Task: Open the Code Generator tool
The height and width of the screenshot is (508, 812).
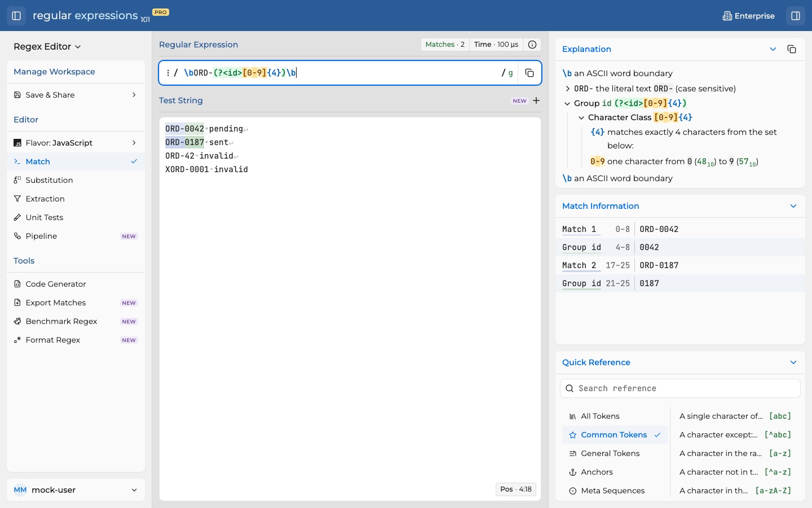Action: tap(76, 284)
